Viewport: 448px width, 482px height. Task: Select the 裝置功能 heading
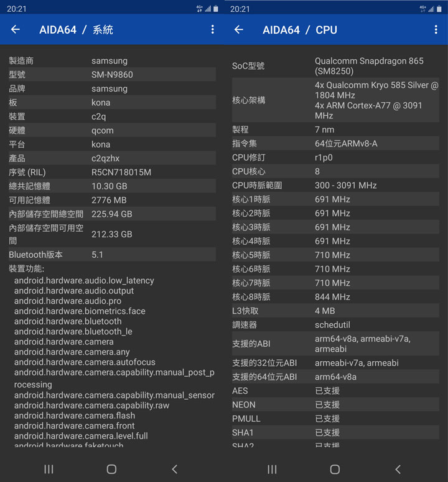(26, 268)
